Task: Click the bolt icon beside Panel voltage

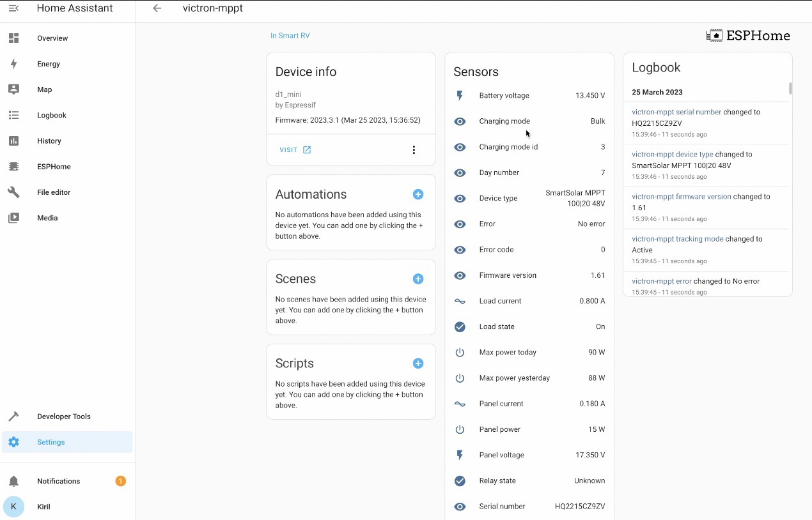Action: tap(460, 455)
